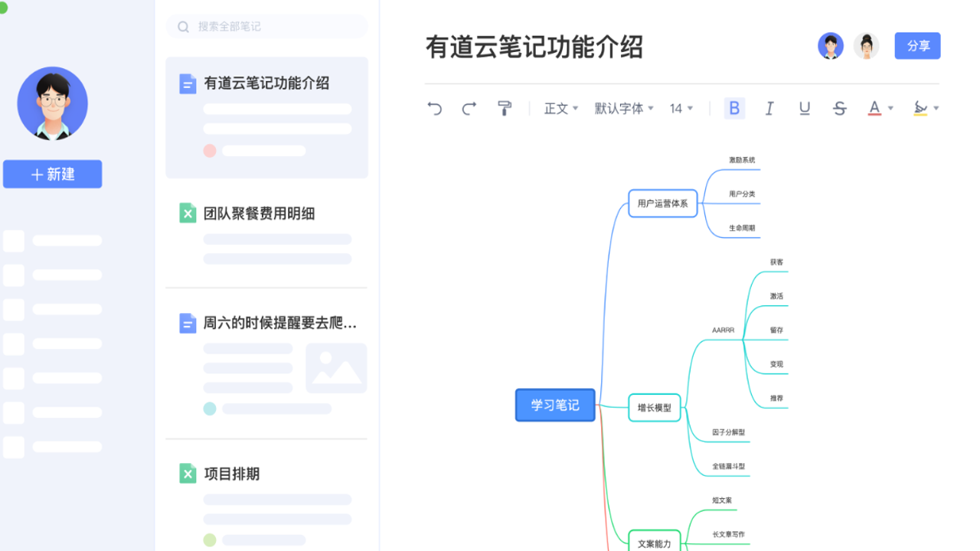
Task: Click the 长文章写作 branch label
Action: pos(728,534)
